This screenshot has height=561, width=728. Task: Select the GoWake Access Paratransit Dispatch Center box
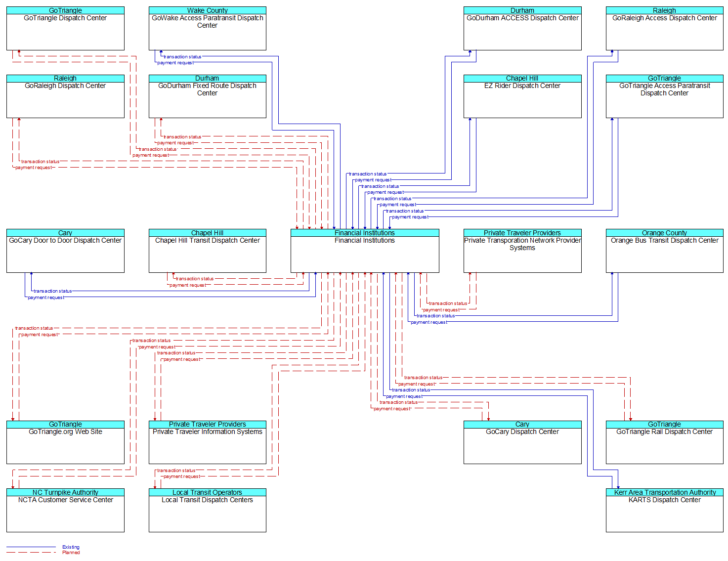(208, 28)
